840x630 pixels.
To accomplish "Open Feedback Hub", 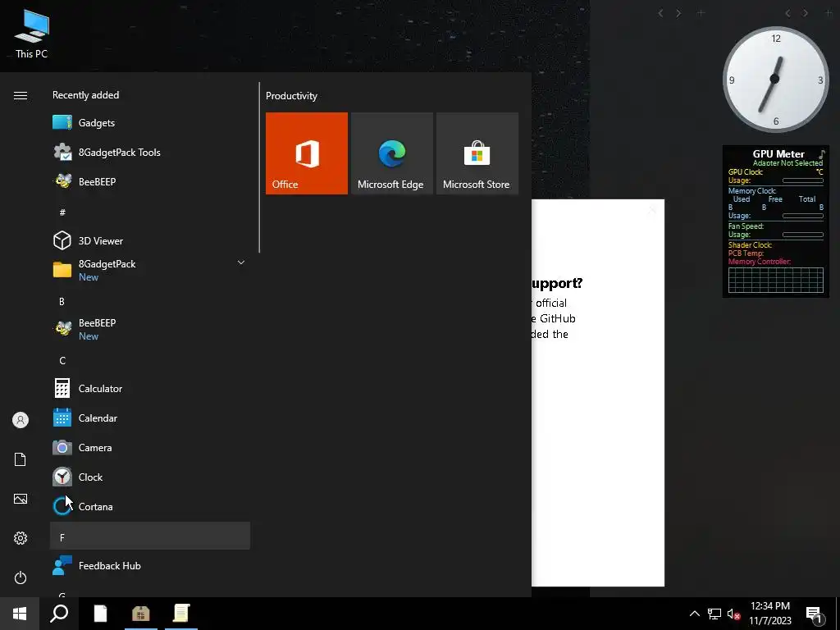I will [x=150, y=566].
